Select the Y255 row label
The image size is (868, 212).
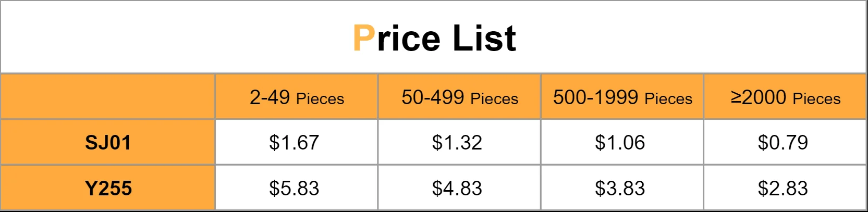point(108,189)
